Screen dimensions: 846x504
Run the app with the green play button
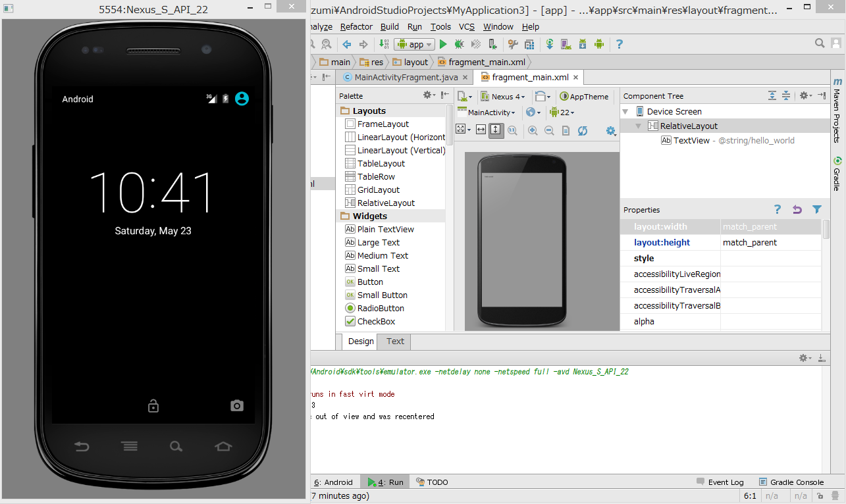coord(443,44)
